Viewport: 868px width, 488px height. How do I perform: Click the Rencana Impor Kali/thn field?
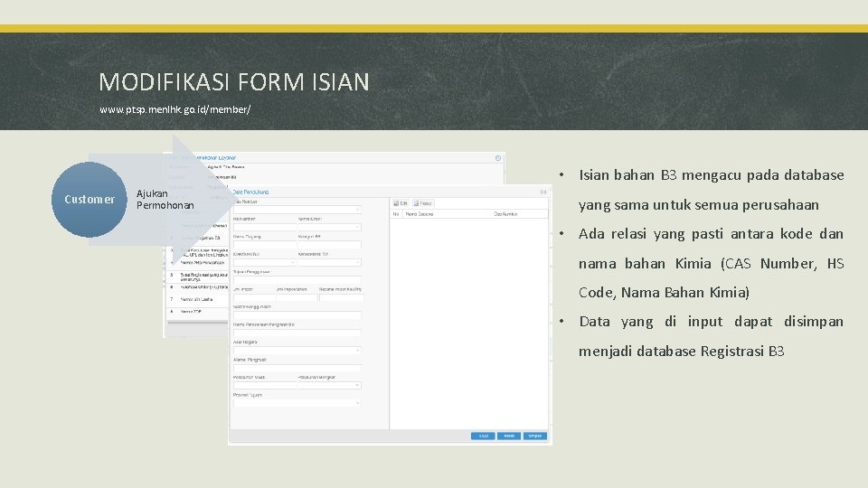coord(341,297)
